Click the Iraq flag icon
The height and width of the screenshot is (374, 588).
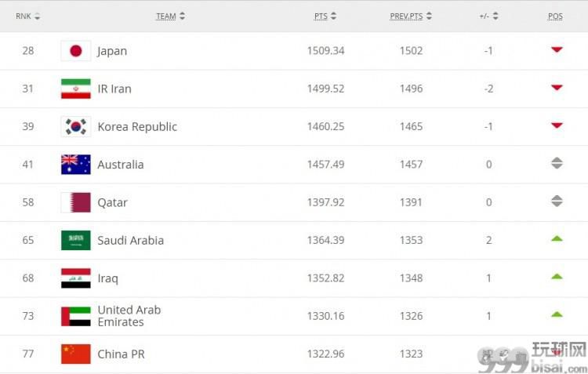coord(76,278)
